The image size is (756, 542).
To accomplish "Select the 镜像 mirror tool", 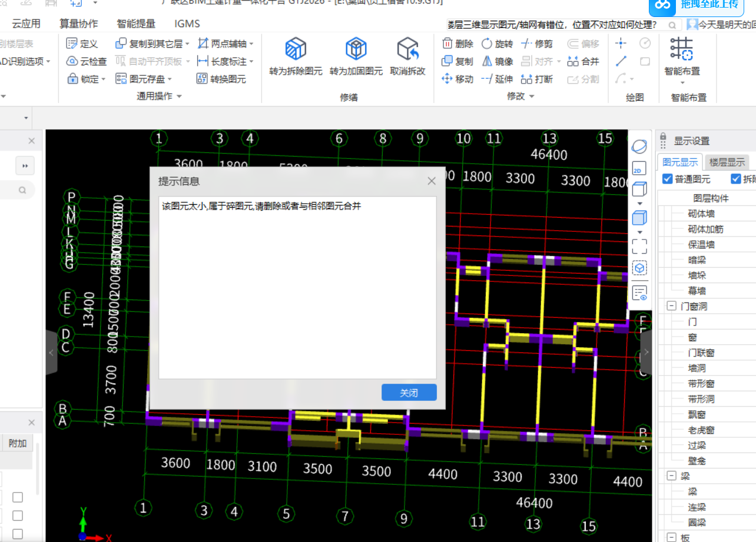I will coord(497,61).
